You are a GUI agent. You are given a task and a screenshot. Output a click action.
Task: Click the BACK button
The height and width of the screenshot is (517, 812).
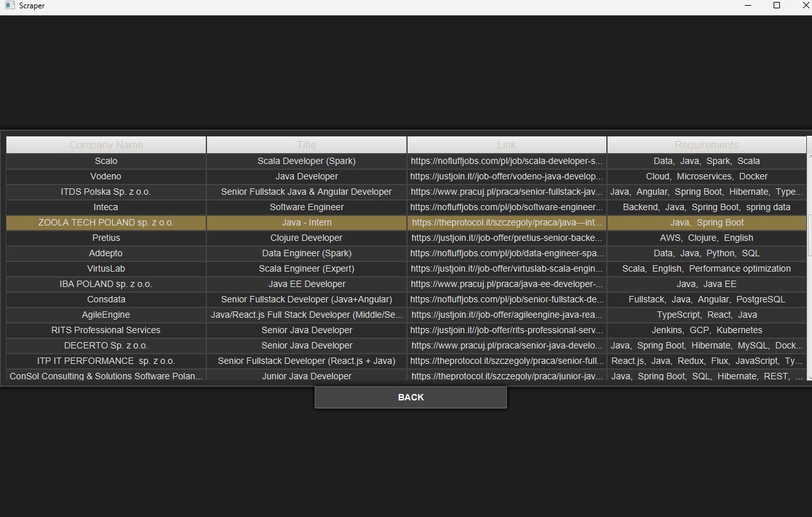pos(410,397)
